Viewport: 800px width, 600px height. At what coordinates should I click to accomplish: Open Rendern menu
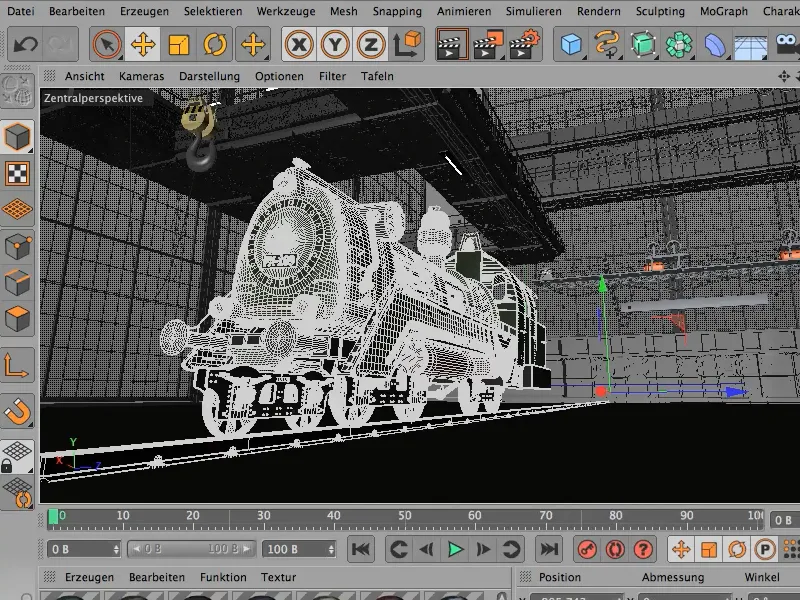pos(599,11)
